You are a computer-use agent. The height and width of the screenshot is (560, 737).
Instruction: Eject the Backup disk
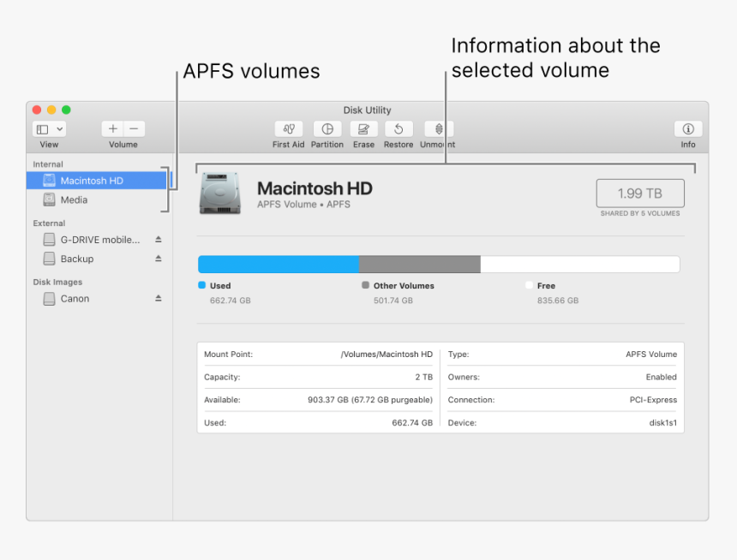pos(159,259)
